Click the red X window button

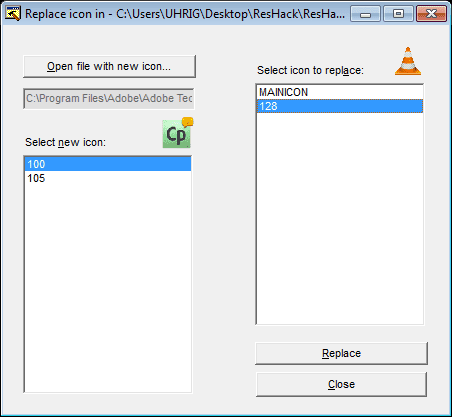[x=431, y=14]
